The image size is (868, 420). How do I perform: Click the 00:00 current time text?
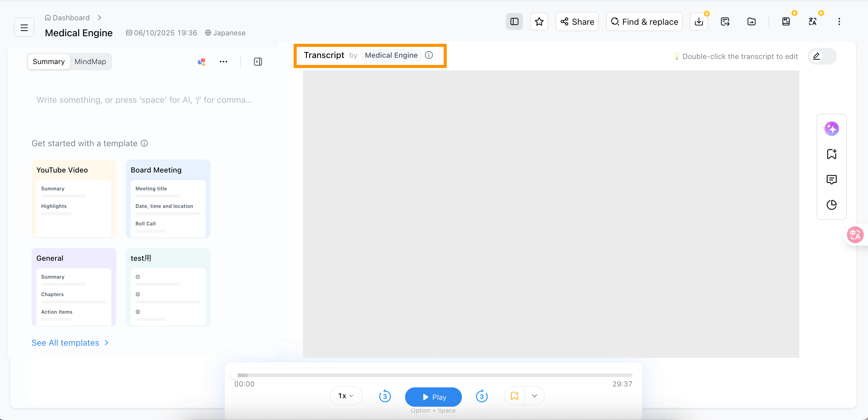pos(244,384)
